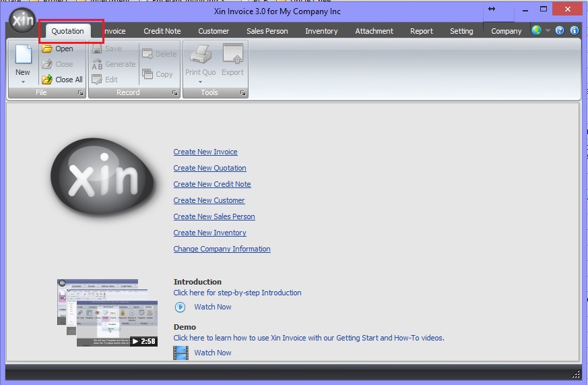The width and height of the screenshot is (588, 385).
Task: Switch to the Quotation tab
Action: pos(68,31)
